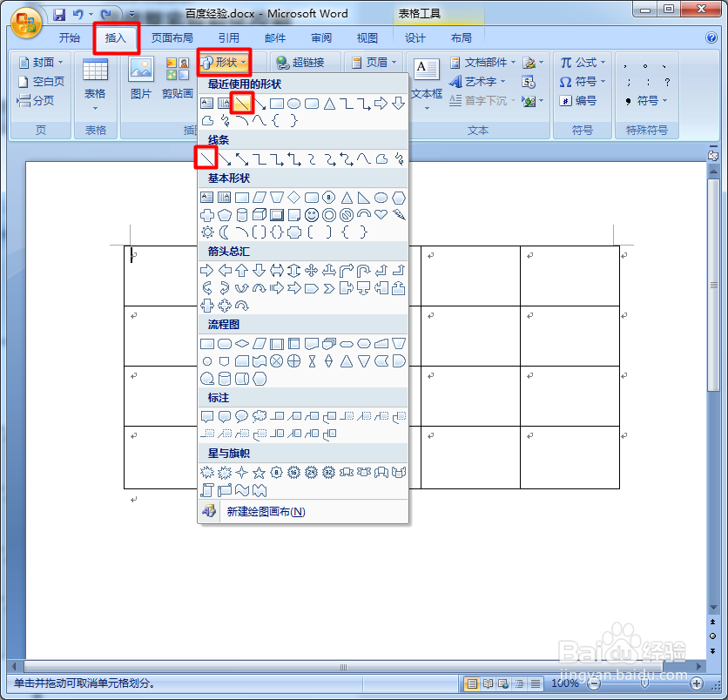Open the 设计 tab under 表格工具
Image resolution: width=728 pixels, height=700 pixels.
(x=414, y=37)
